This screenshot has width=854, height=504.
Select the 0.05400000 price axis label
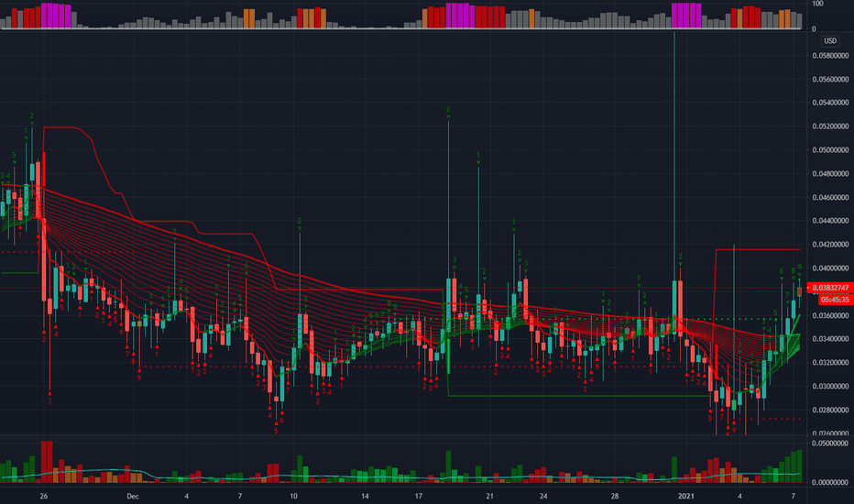[x=830, y=103]
